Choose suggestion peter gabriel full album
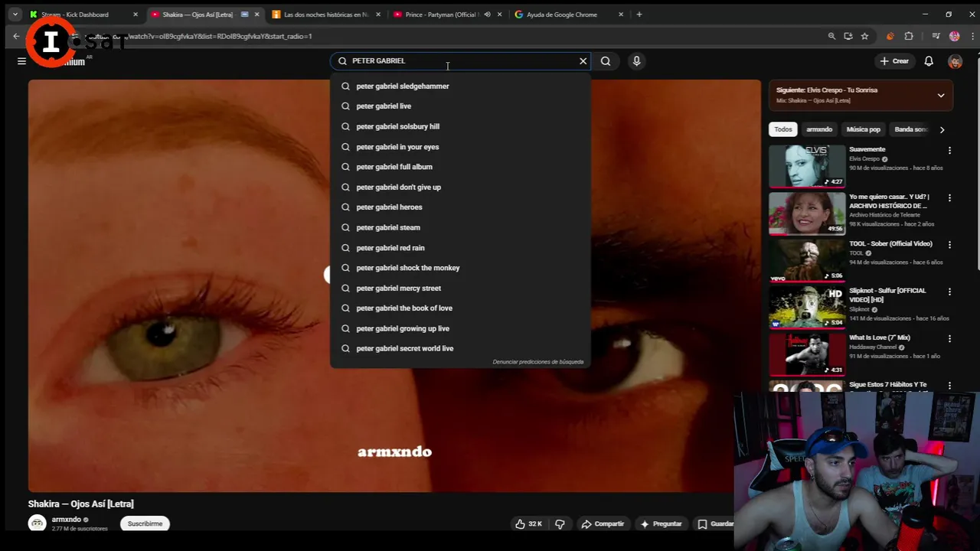980x551 pixels. coord(460,166)
